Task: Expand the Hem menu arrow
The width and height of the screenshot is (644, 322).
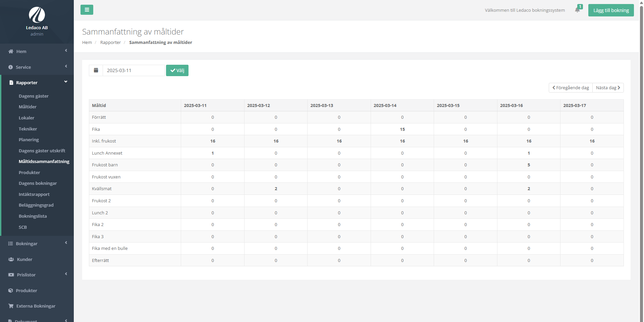Action: pos(66,51)
